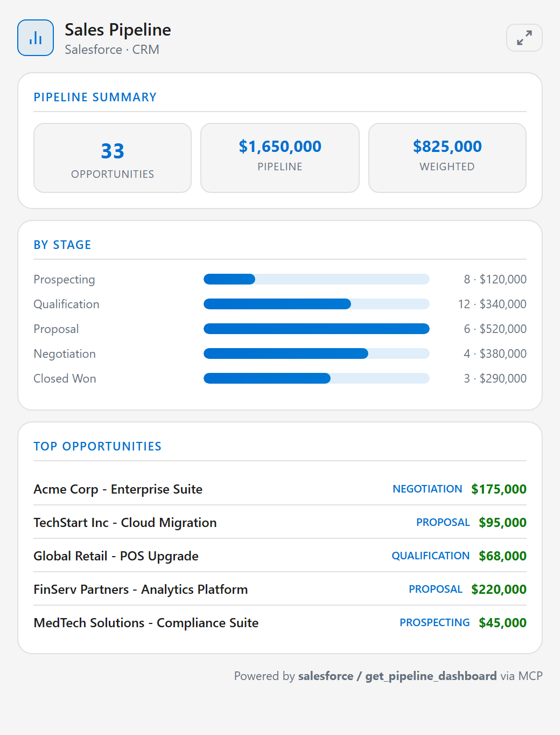Select the $825,000 Weighted card
Viewport: 560px width, 735px height.
coord(447,158)
